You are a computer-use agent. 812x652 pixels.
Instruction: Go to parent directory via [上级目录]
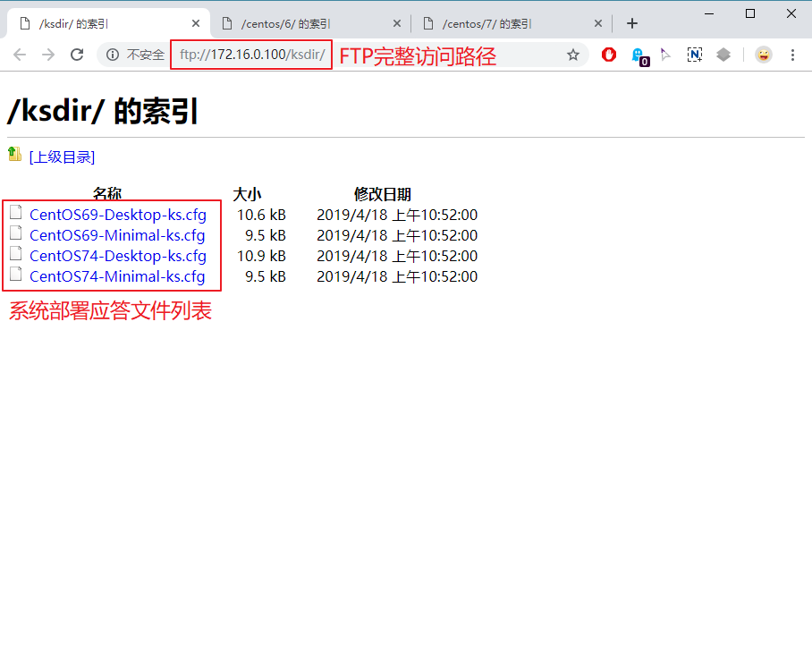pos(62,157)
